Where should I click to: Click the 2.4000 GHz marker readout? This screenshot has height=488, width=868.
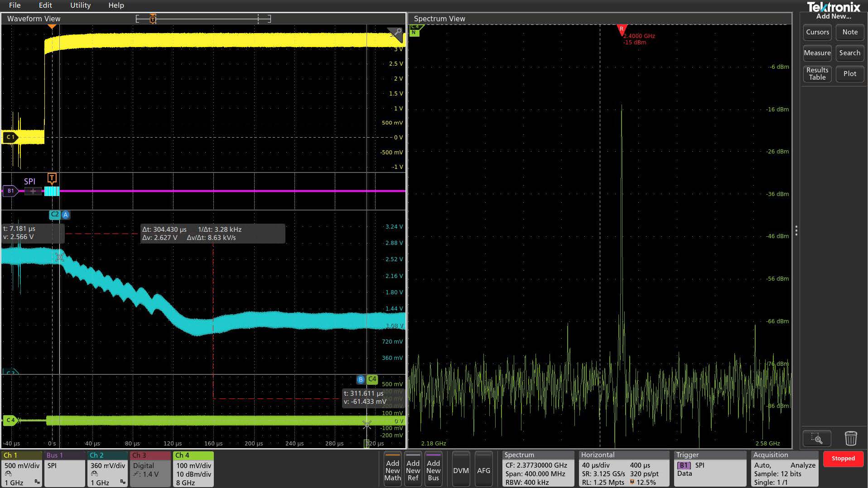[x=639, y=39]
